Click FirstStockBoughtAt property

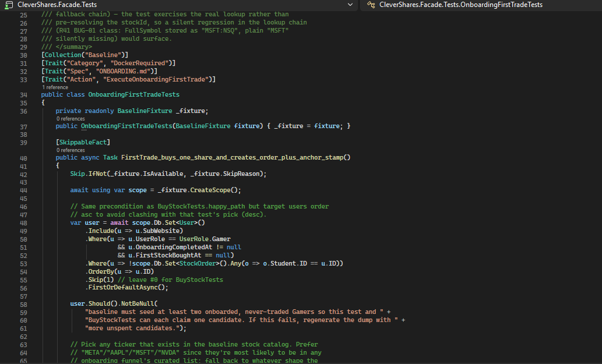click(x=168, y=255)
